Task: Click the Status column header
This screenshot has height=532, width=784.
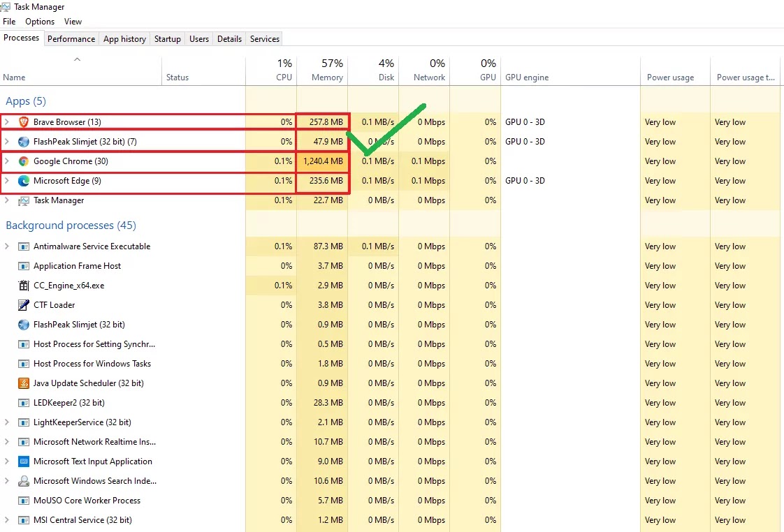Action: [x=203, y=71]
